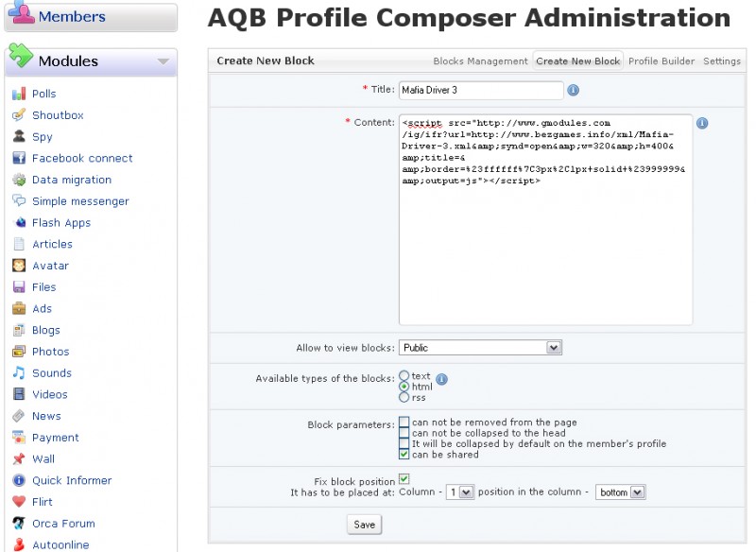Collapse the Modules menu arrow
The image size is (756, 552).
[163, 61]
